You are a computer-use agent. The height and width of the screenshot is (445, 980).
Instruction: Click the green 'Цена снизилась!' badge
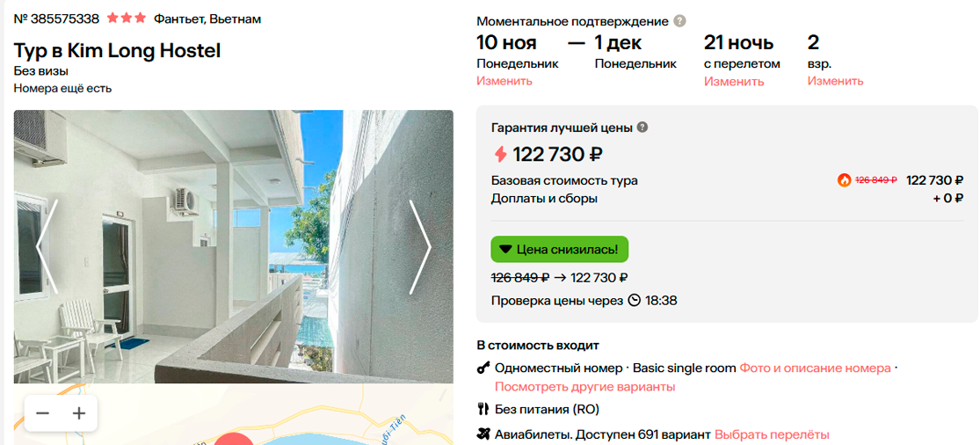click(559, 249)
